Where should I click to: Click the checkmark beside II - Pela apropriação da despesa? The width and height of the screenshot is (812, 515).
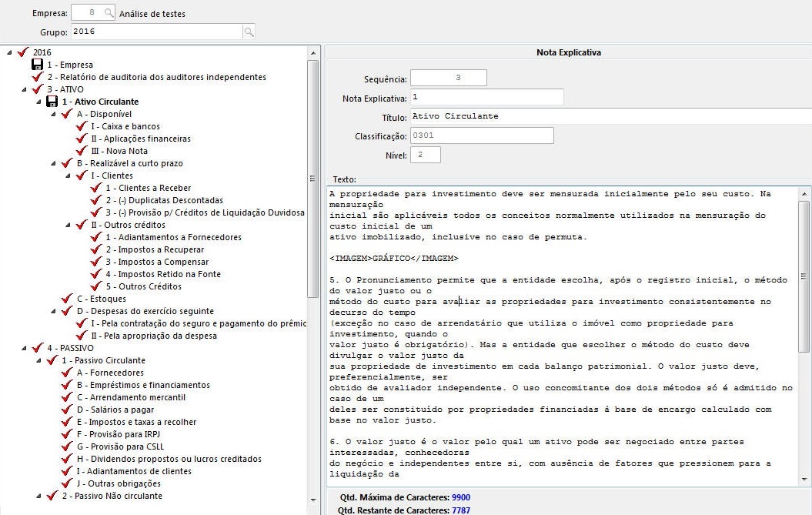click(82, 336)
